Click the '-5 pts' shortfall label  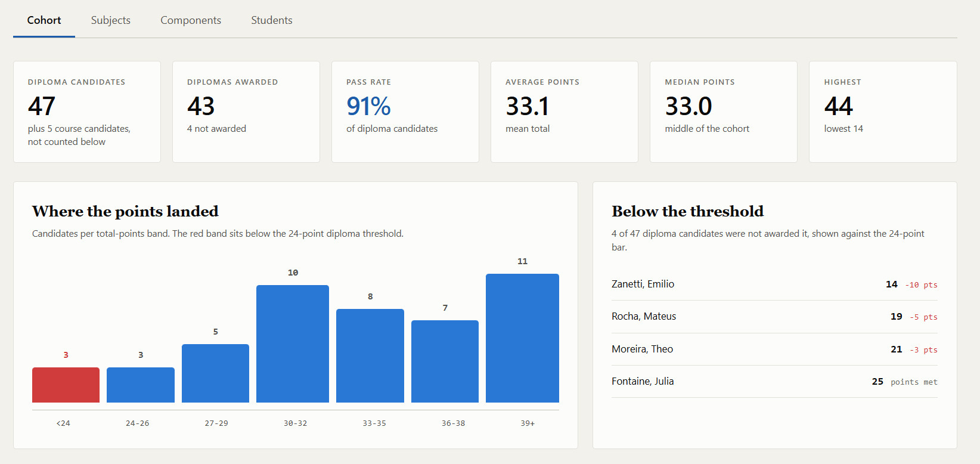pyautogui.click(x=923, y=317)
